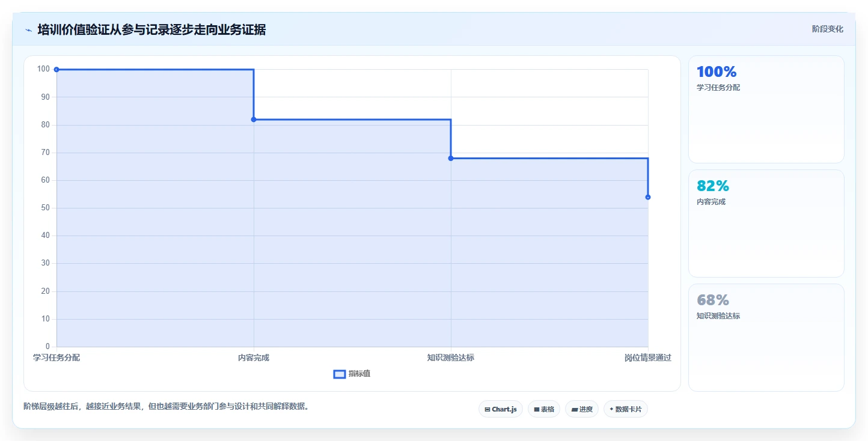Click the y-axis value 80
Screen dimensions: 868x441
click(45, 125)
